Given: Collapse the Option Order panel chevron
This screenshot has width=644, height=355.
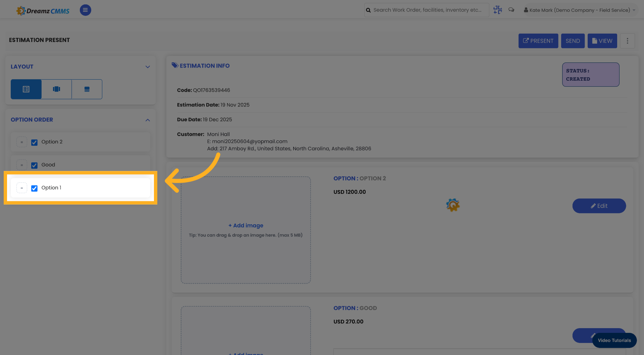Looking at the screenshot, I should pos(148,120).
